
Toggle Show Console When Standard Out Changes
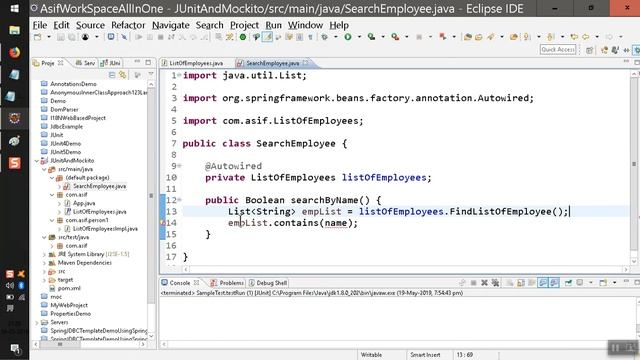click(542, 282)
